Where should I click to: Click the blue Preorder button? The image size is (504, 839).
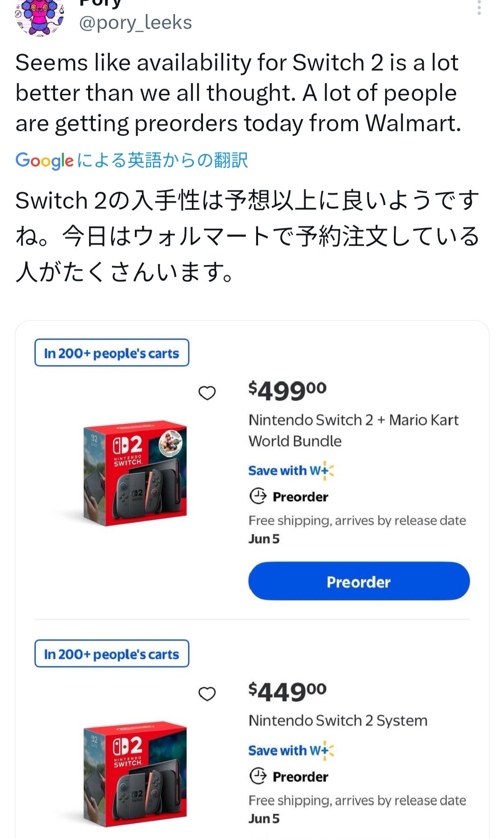(359, 581)
